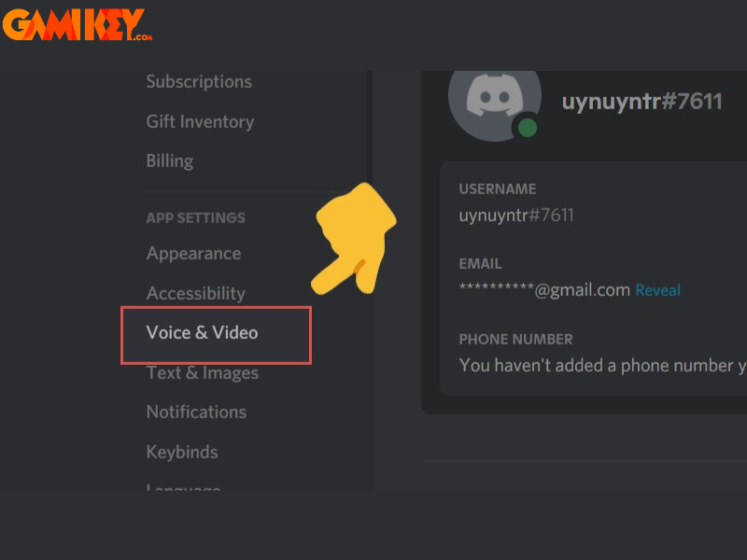
Task: Select the partially visible Language option
Action: [x=183, y=486]
